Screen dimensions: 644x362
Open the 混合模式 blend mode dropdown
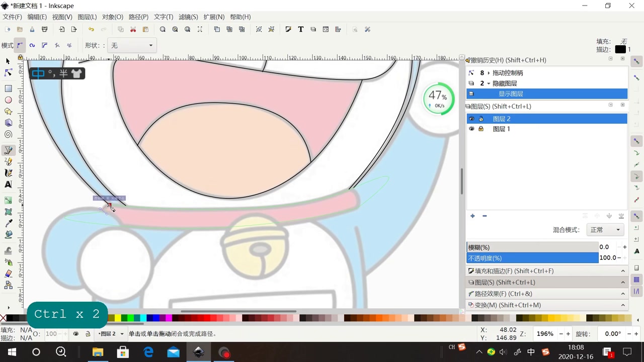(605, 230)
